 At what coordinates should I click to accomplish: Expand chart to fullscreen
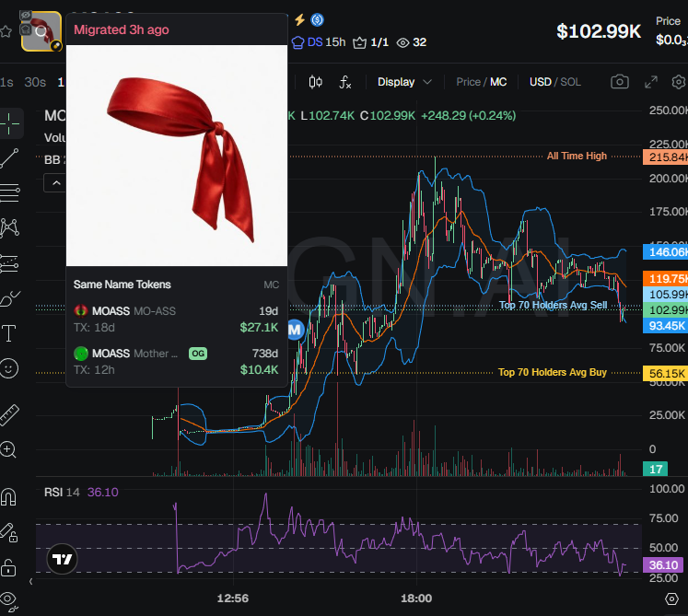coord(651,82)
